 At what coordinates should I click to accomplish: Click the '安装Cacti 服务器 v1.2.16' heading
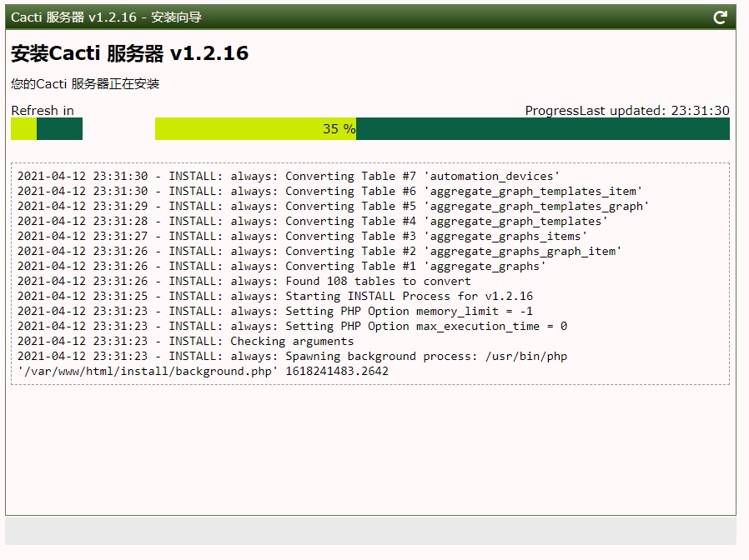[x=130, y=53]
